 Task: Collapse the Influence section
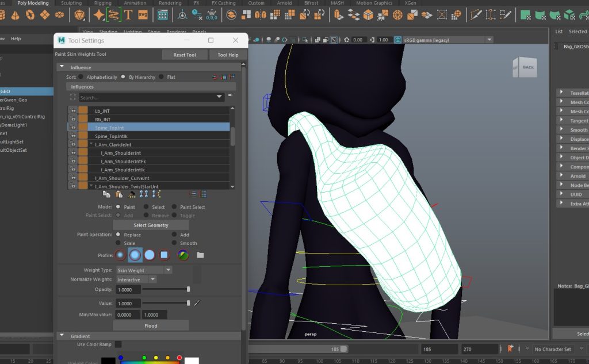click(x=62, y=67)
